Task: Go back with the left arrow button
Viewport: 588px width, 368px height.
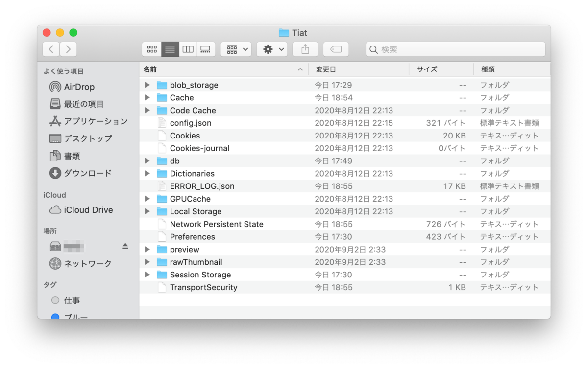Action: pos(51,49)
